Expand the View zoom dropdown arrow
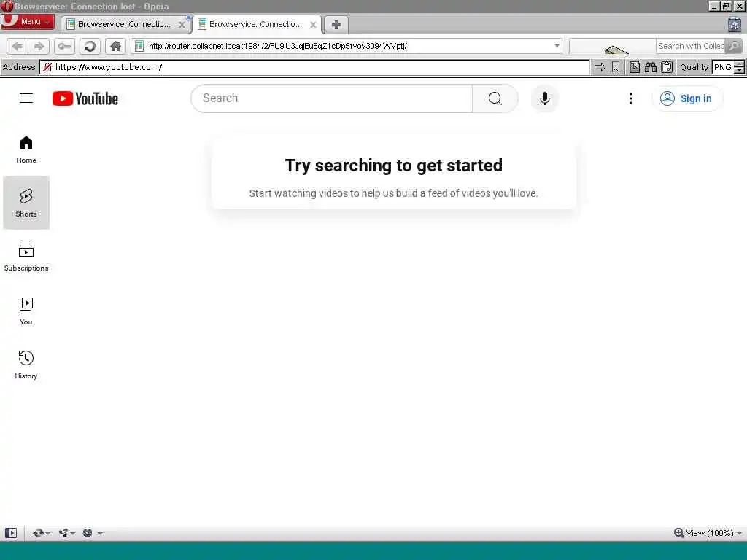 (740, 534)
